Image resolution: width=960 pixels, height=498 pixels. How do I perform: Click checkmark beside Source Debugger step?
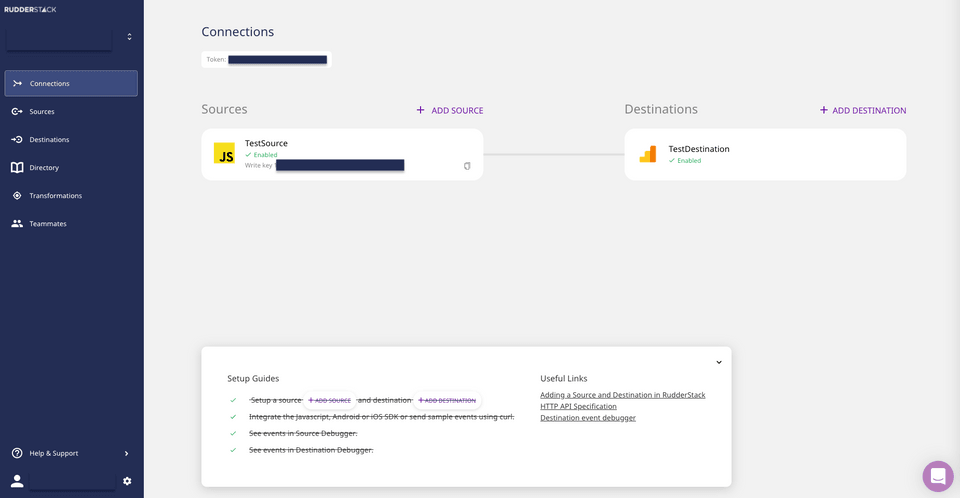[233, 433]
